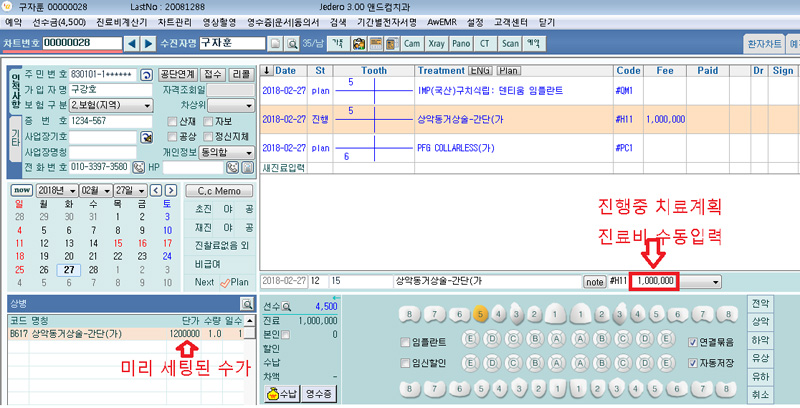Click the phone icon beside 전화번호
Image resolution: width=800 pixels, height=408 pixels.
click(x=137, y=167)
